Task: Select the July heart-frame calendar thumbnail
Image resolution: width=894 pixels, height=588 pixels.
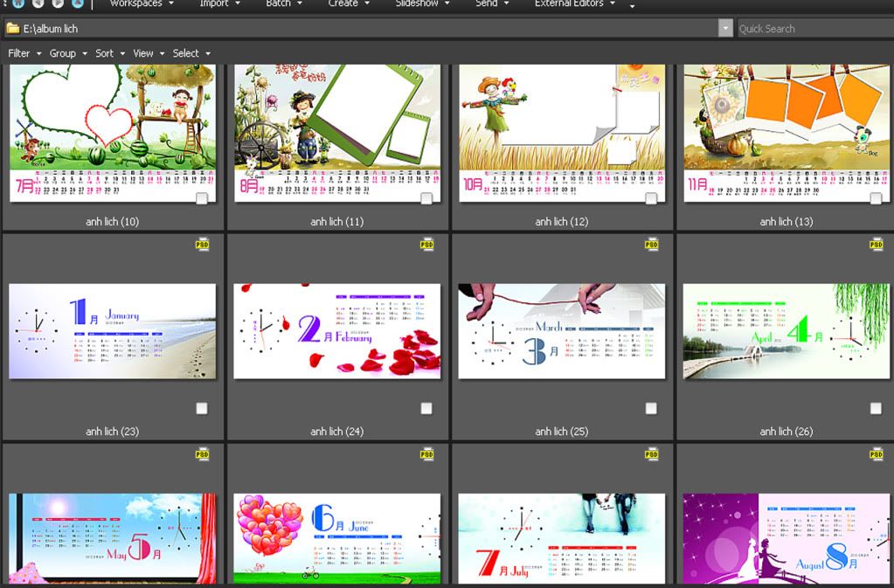Action: click(x=113, y=134)
